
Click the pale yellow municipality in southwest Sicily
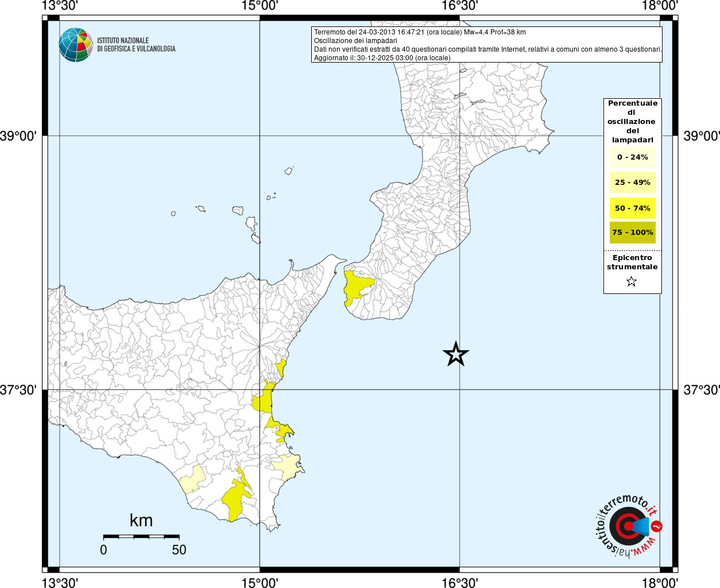coord(192,480)
